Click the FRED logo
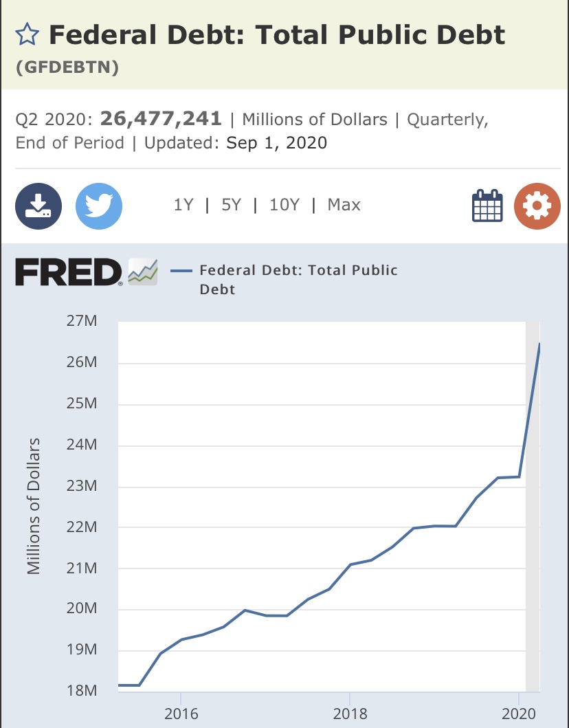This screenshot has width=569, height=728. [69, 272]
